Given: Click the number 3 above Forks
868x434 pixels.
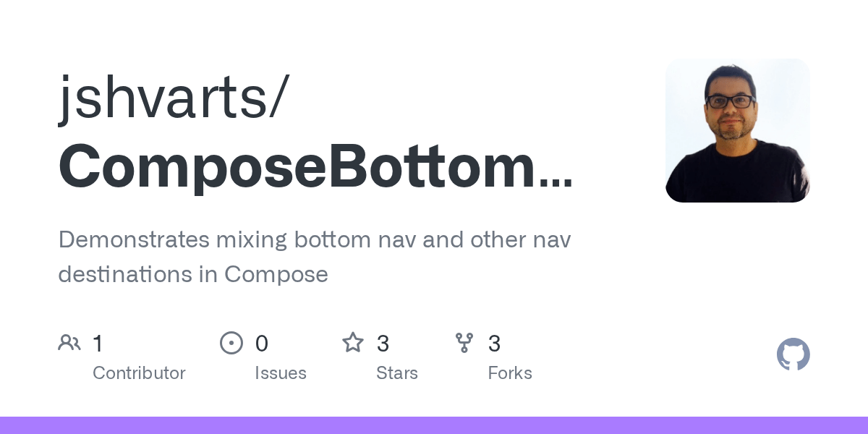Looking at the screenshot, I should pos(494,344).
